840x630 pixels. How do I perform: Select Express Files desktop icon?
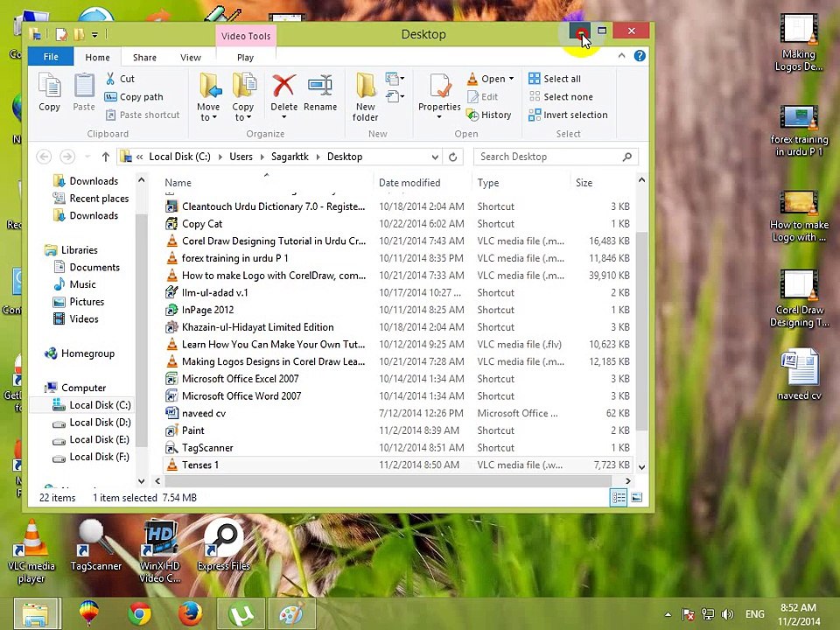224,545
